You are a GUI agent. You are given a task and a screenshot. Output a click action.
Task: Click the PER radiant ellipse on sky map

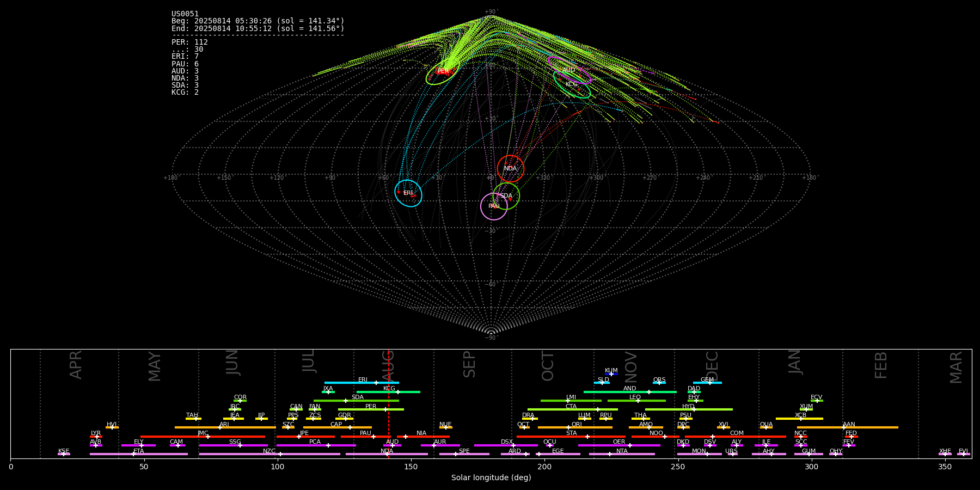pos(443,71)
